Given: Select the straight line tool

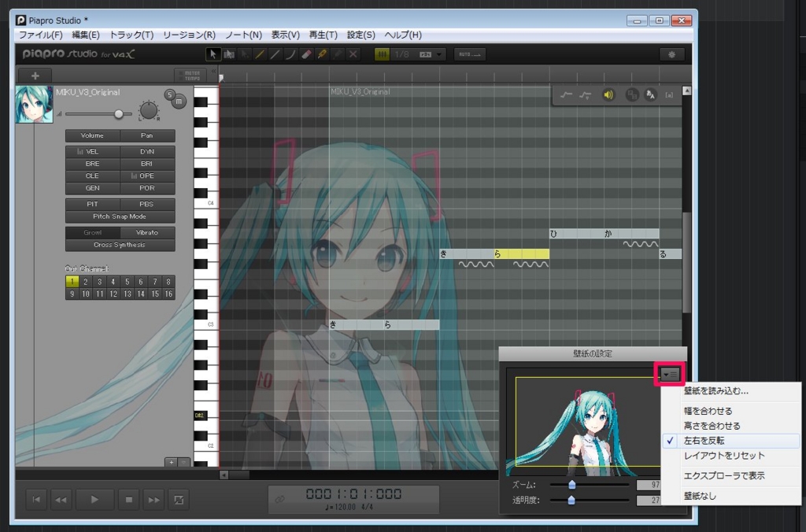Looking at the screenshot, I should 275,54.
